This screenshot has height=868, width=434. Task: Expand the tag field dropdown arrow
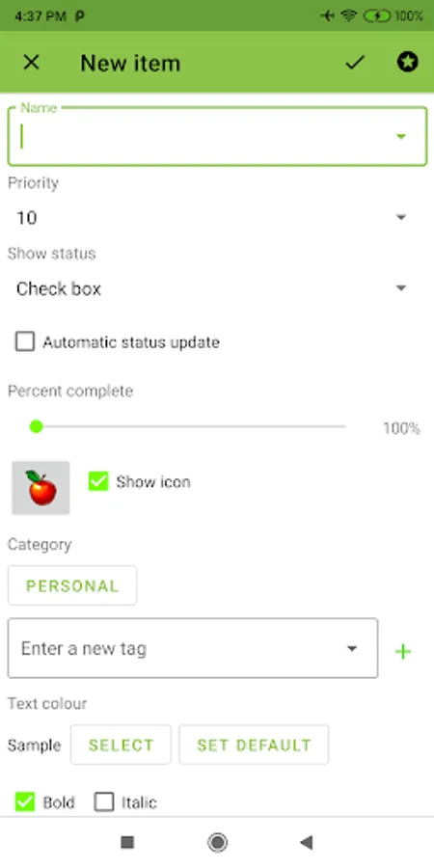tap(351, 648)
